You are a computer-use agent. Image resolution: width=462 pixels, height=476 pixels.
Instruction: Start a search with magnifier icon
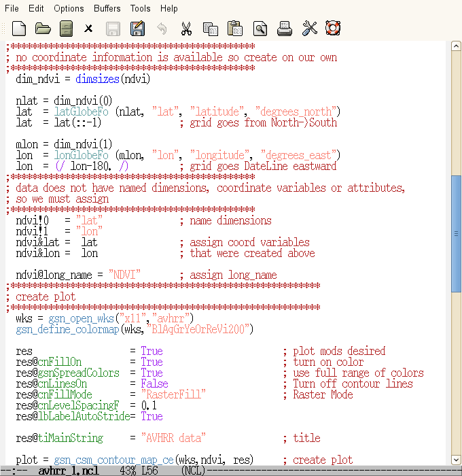coord(260,29)
